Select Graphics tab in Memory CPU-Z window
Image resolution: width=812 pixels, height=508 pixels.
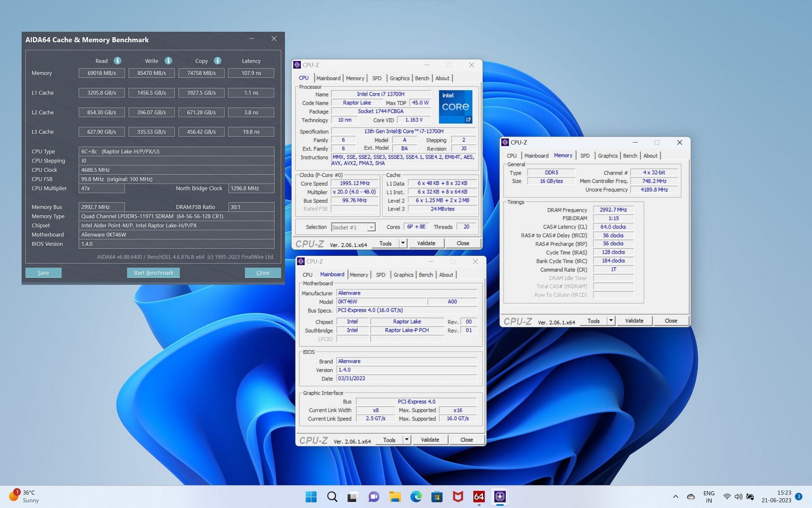[x=608, y=156]
